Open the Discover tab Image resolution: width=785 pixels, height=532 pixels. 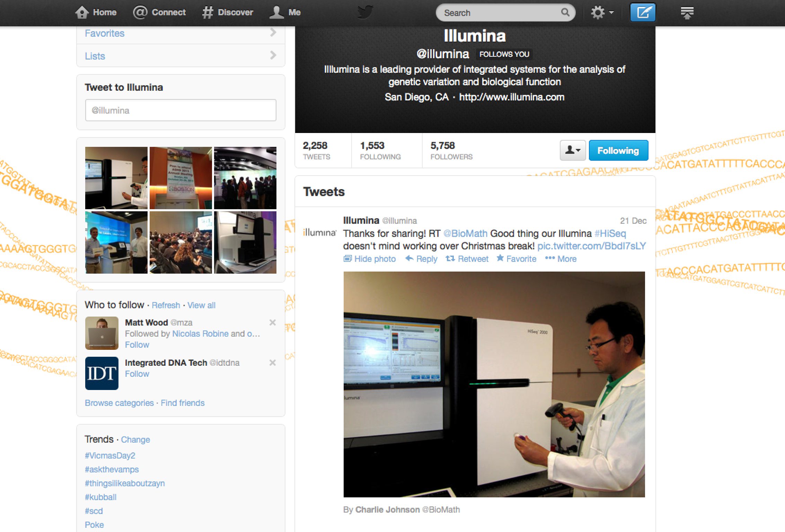(228, 12)
